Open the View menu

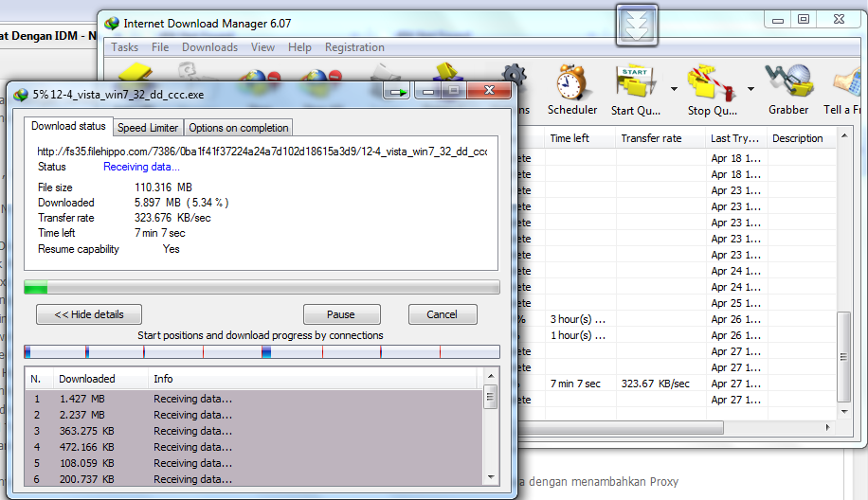262,47
